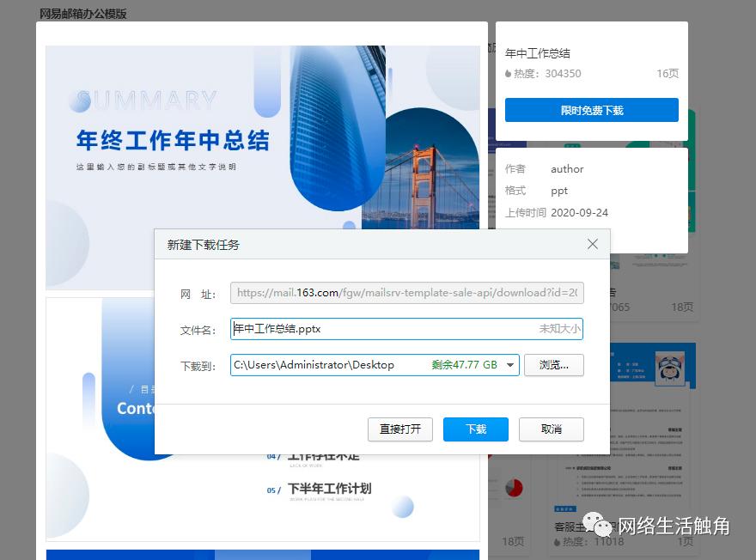Click the WeChat logo watermark icon
This screenshot has height=560, width=756.
594,526
